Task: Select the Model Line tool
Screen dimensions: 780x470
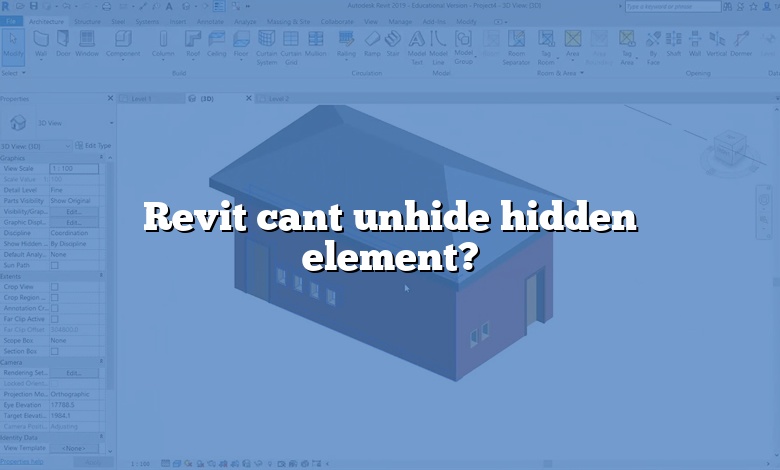Action: click(x=438, y=48)
